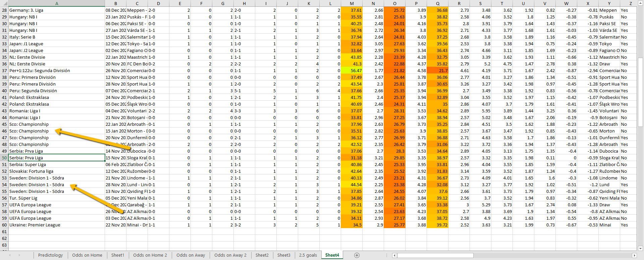Click the tab bar split handle dots

click(387, 255)
